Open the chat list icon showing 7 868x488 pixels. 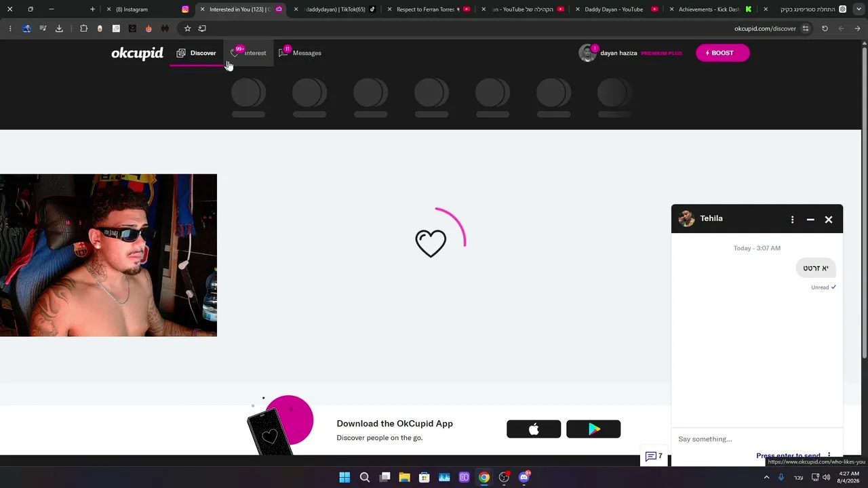654,456
